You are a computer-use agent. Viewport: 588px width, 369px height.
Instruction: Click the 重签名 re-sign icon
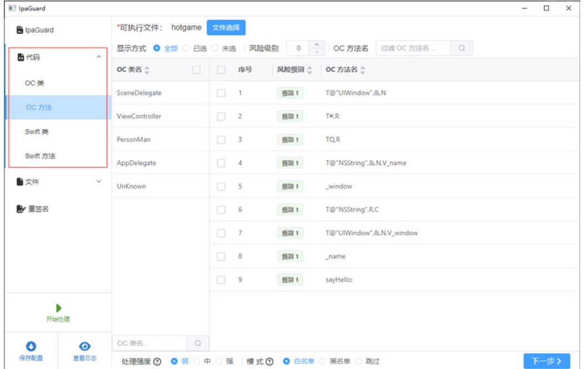point(21,209)
